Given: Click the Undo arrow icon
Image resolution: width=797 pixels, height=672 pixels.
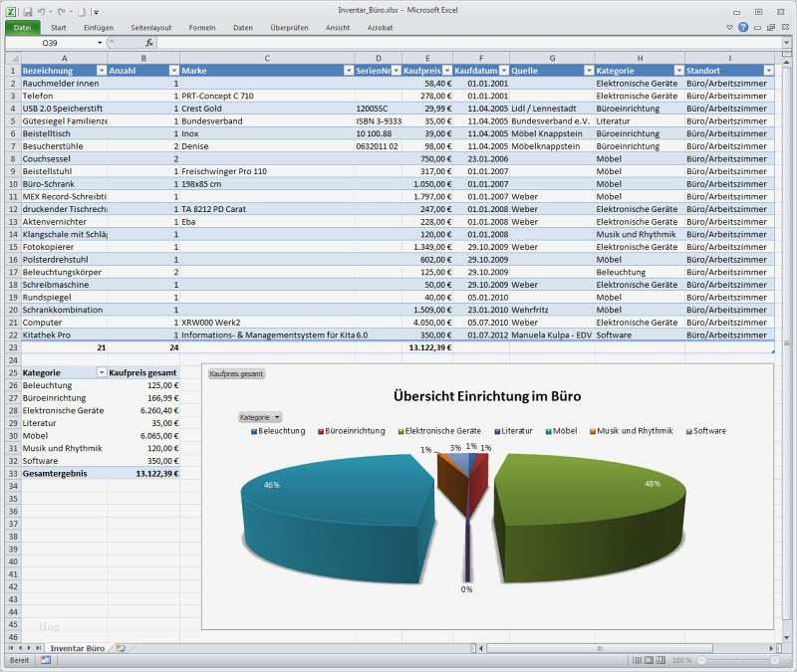Looking at the screenshot, I should (42, 12).
